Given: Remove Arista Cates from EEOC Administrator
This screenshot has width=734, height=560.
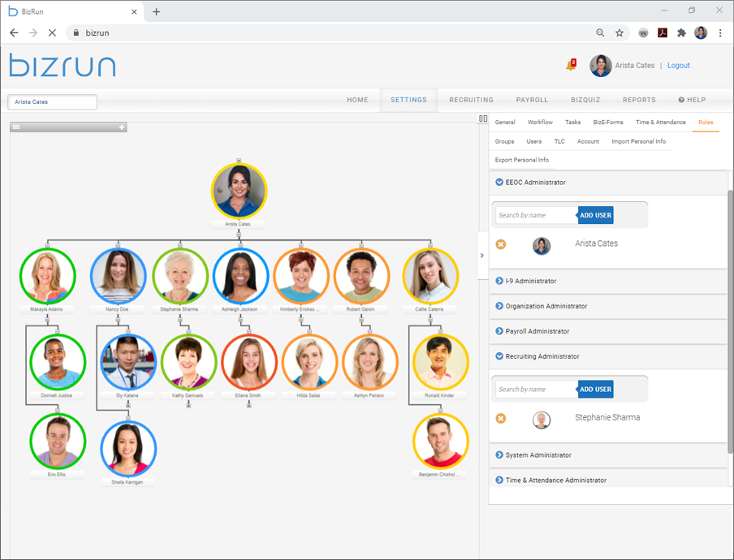Looking at the screenshot, I should 501,244.
